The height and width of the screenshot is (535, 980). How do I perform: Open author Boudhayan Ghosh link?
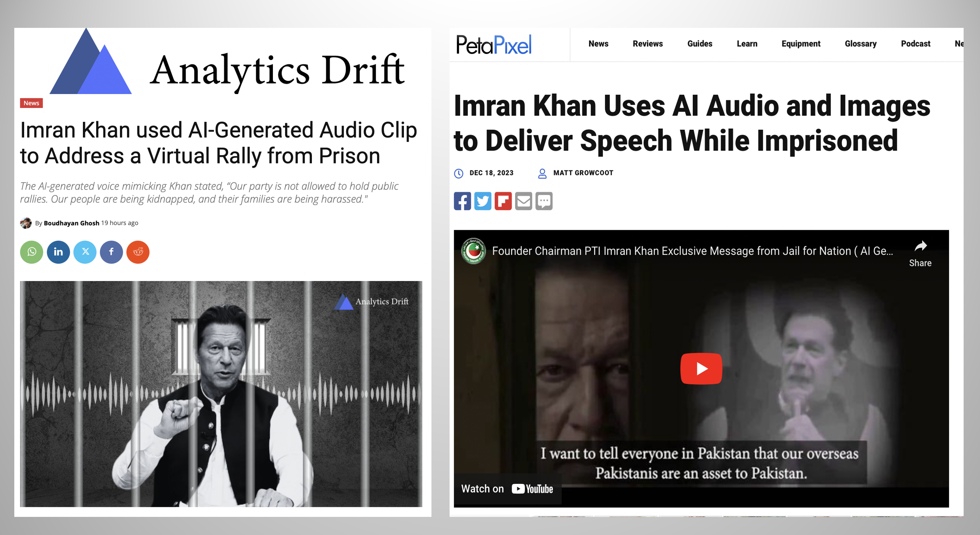click(x=71, y=223)
